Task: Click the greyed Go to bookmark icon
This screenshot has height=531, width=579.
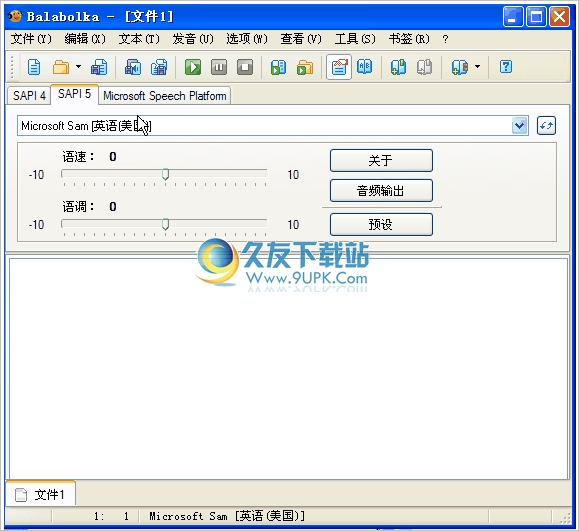Action: pyautogui.click(x=425, y=67)
